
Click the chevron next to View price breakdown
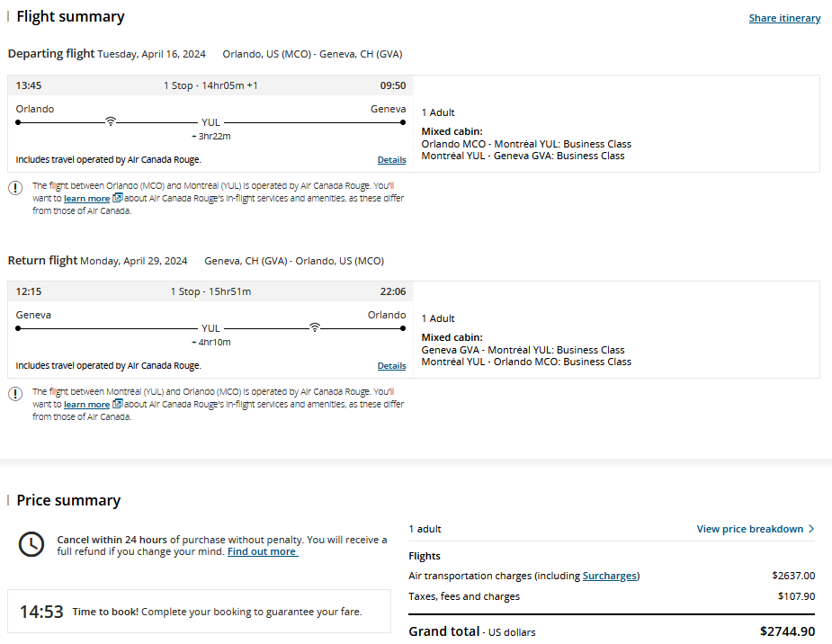click(810, 529)
